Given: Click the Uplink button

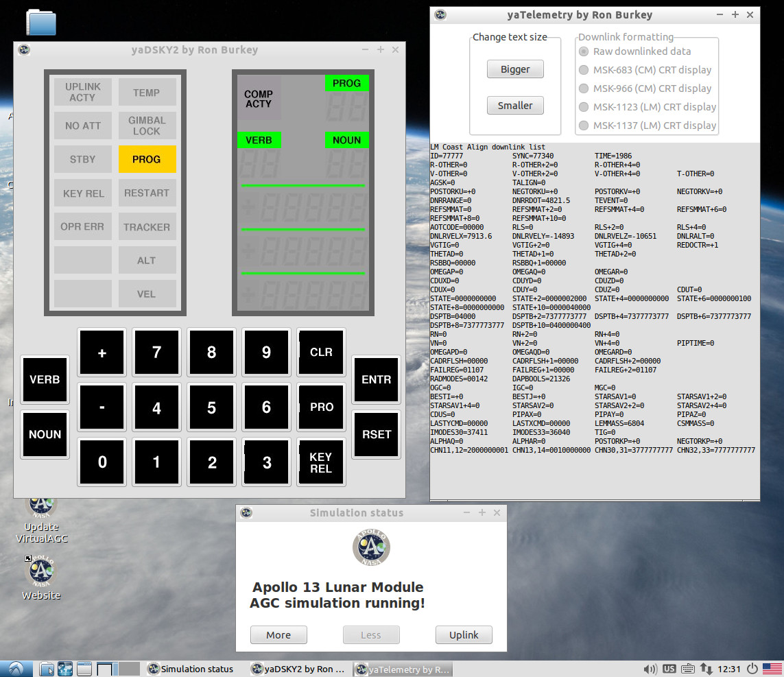Looking at the screenshot, I should click(x=464, y=634).
